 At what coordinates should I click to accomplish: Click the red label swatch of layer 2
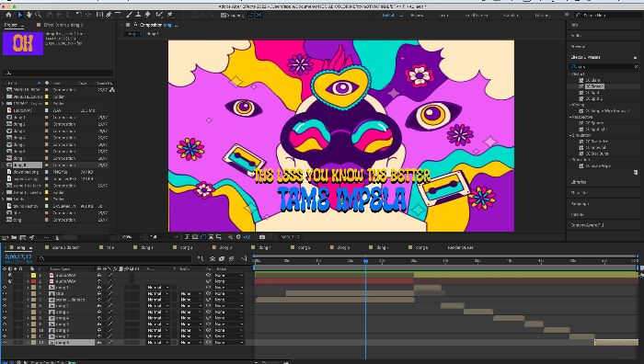pos(33,281)
